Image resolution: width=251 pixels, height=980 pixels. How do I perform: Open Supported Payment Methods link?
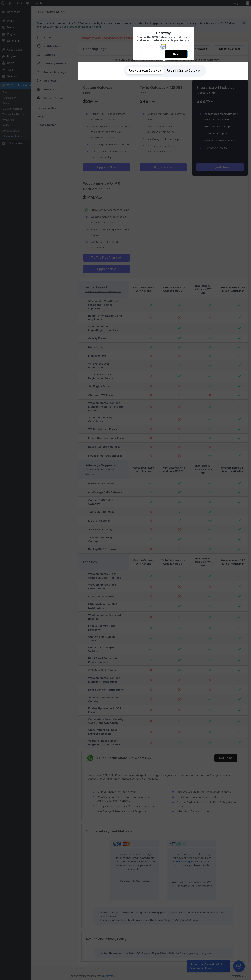coord(182,920)
